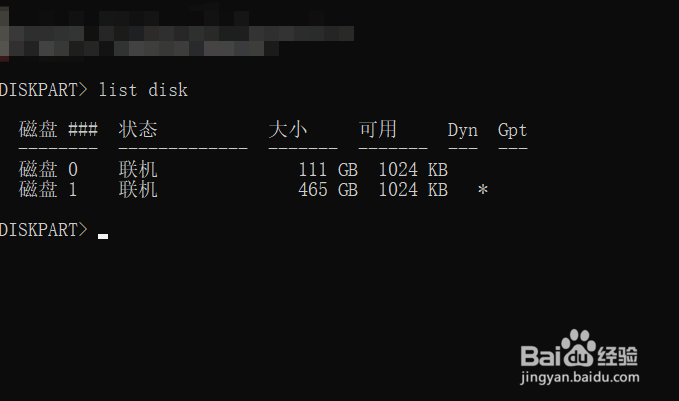Image resolution: width=679 pixels, height=401 pixels.
Task: Open the jingyan.baidu.com watermark link
Action: pyautogui.click(x=579, y=377)
